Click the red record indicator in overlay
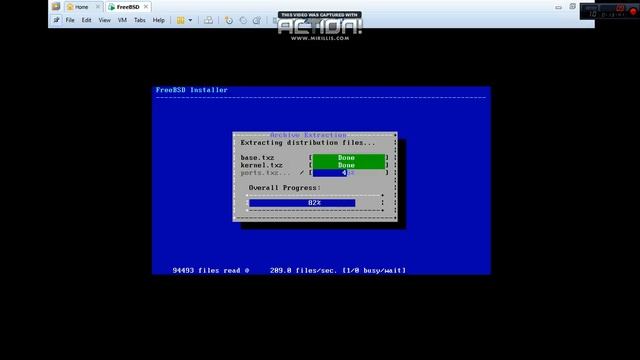 point(633,12)
